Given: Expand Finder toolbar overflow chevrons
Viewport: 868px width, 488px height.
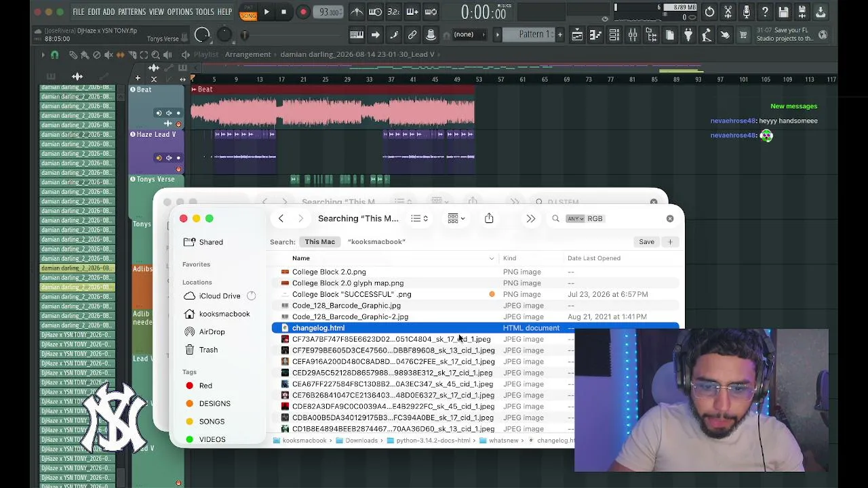Looking at the screenshot, I should (x=530, y=218).
